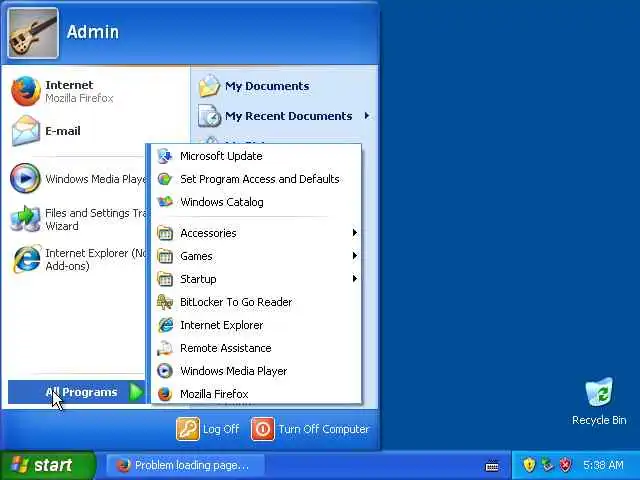
Task: Open Set Program Access and Defaults
Action: pyautogui.click(x=256, y=179)
